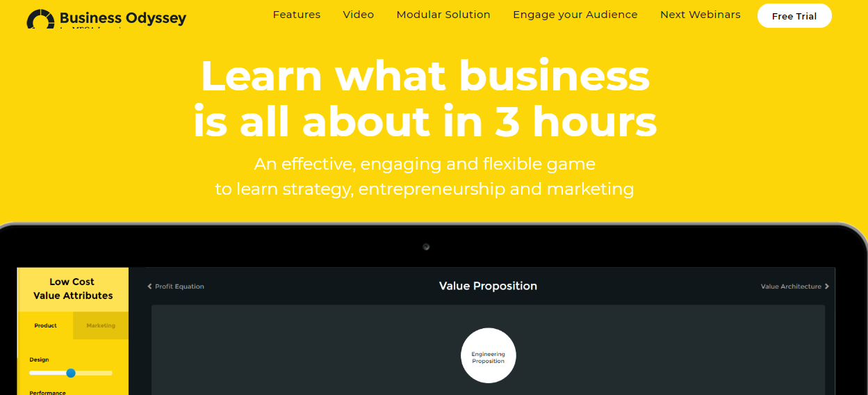Click the right chevron beside Value Architecture
The image size is (868, 395).
827,287
